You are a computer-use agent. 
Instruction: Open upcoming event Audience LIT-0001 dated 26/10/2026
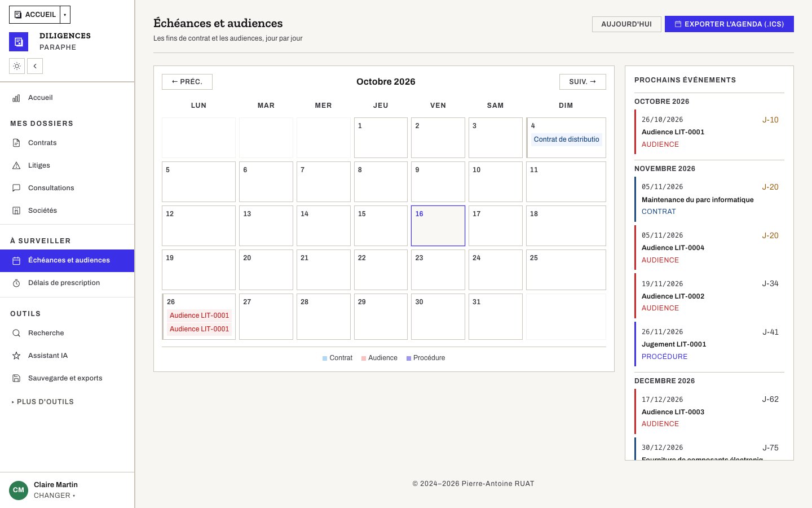pos(709,132)
